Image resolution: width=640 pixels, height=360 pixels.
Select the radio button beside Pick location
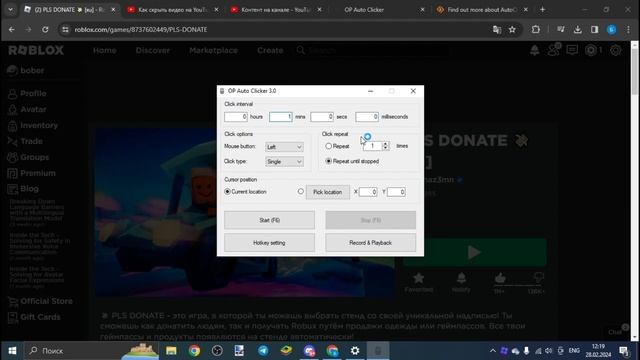pyautogui.click(x=301, y=191)
